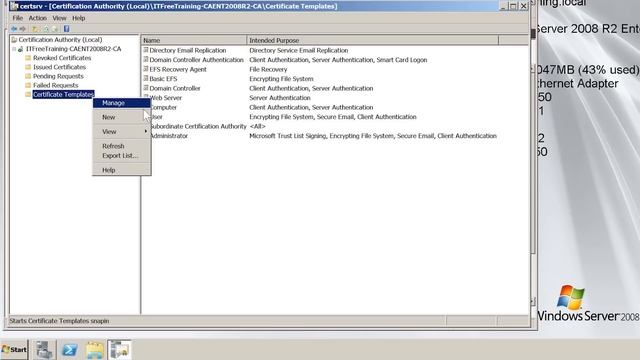Screen dimensions: 640x360
Task: Open the View menu in menu bar
Action: pyautogui.click(x=59, y=18)
